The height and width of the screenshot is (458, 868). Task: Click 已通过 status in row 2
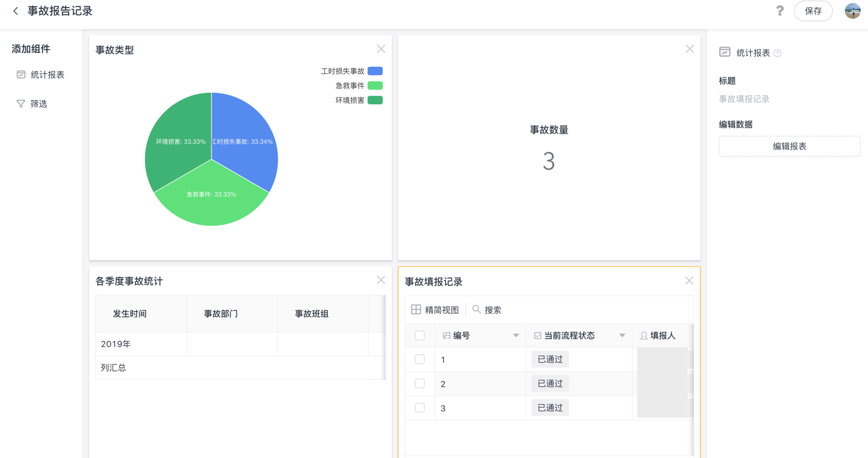point(550,383)
